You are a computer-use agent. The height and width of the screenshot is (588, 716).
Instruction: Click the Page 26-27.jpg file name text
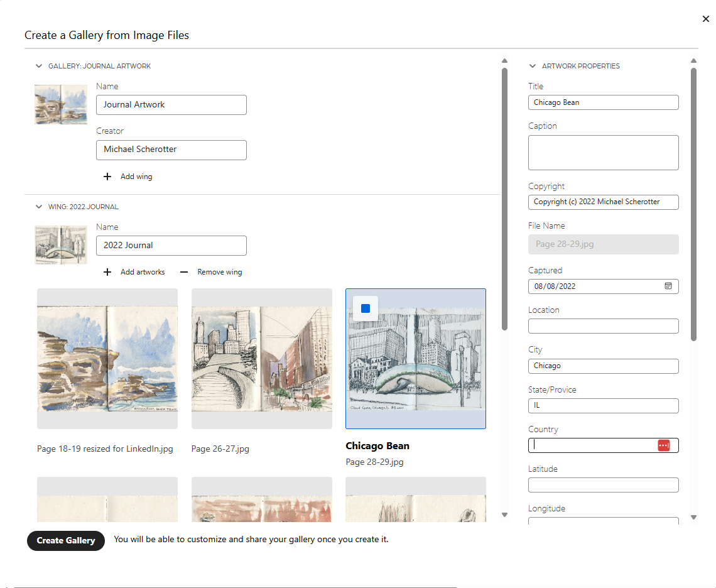tap(220, 449)
